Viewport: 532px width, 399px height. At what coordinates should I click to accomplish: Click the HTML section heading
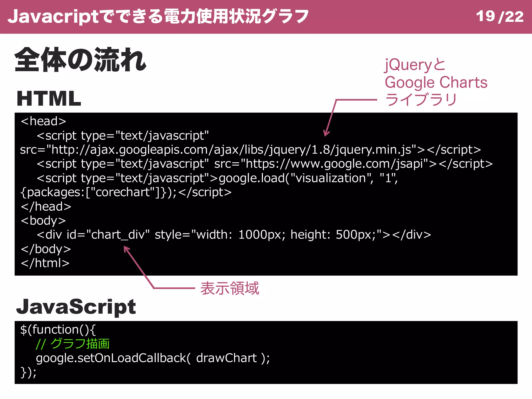pyautogui.click(x=49, y=99)
